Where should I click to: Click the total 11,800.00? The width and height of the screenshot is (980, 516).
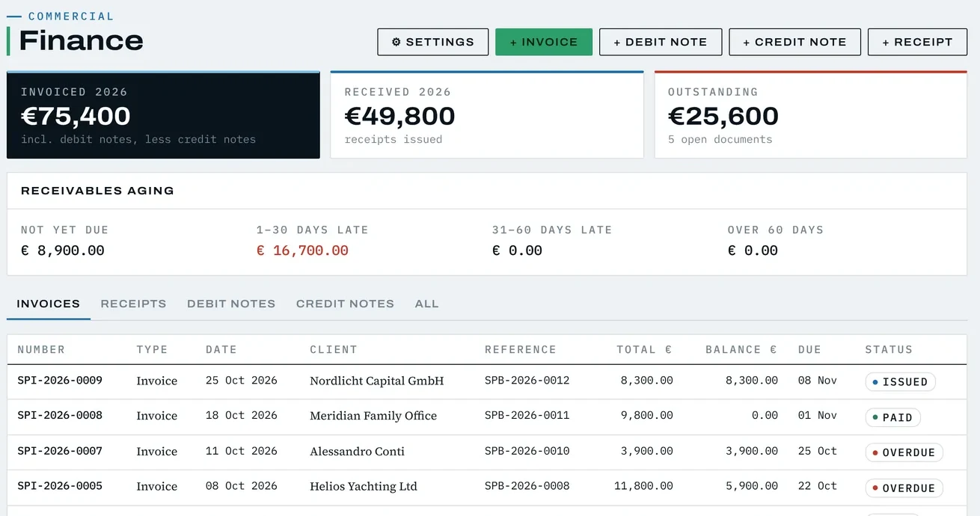coord(643,486)
